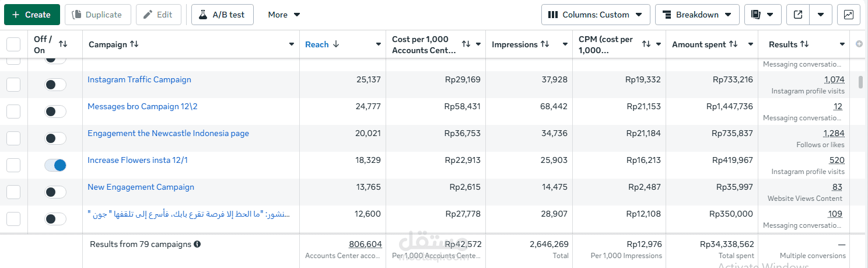Viewport: 868px width, 268px height.
Task: Expand the Breakdown dropdown
Action: tap(697, 15)
